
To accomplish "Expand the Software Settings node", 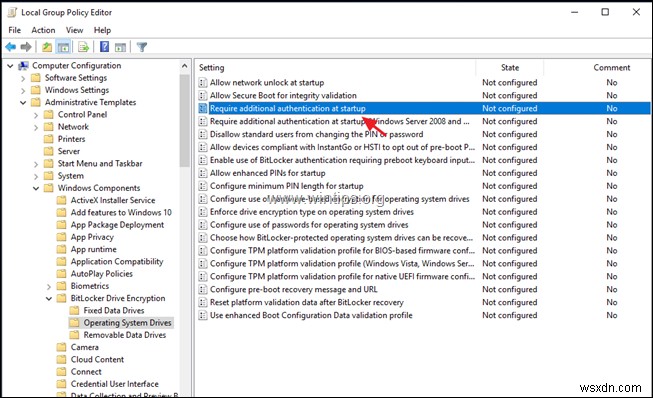I will click(23, 78).
